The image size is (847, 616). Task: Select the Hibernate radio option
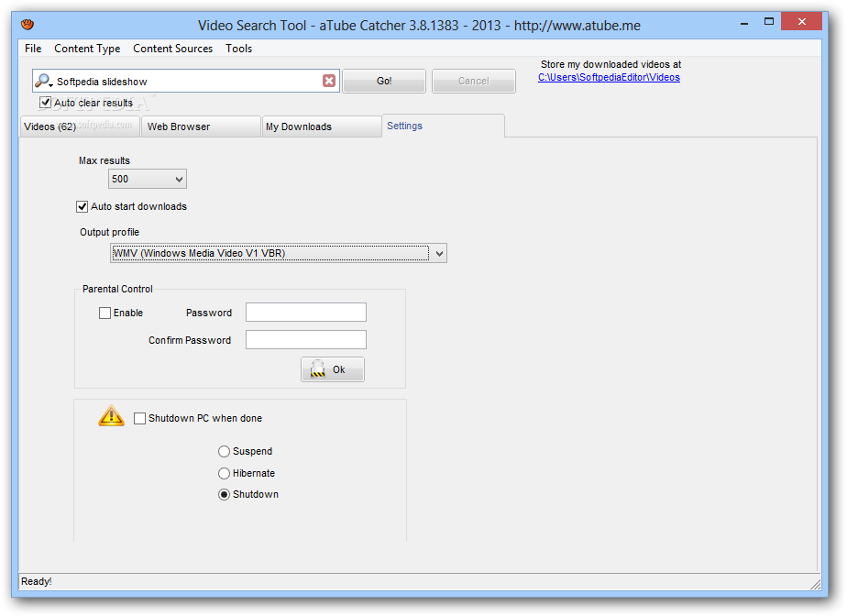pos(224,473)
